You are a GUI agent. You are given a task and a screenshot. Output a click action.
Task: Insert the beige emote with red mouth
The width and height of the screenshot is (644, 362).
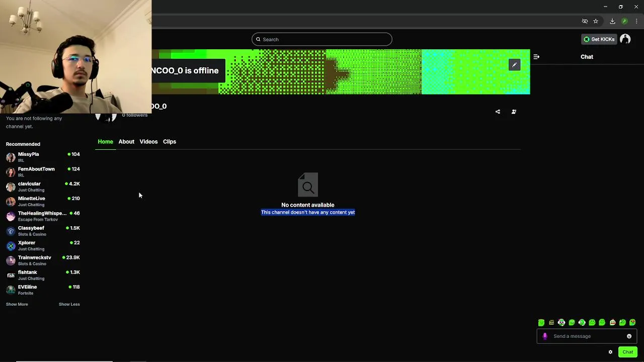(x=612, y=322)
